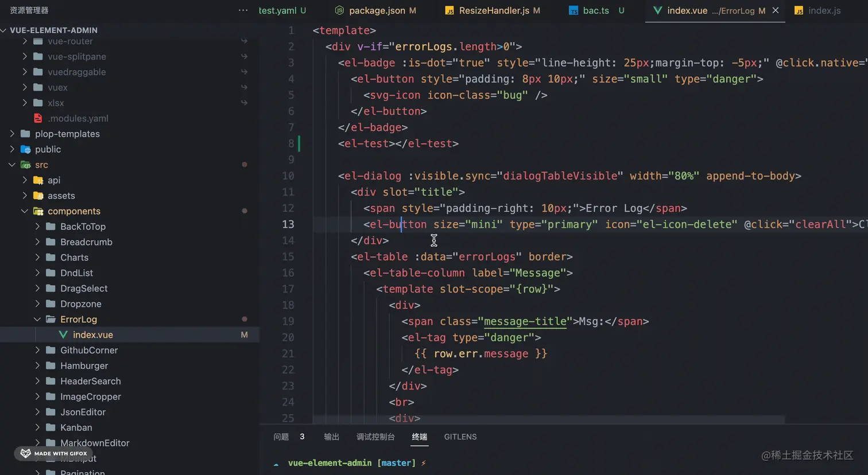Click the JsonEditor folder icon
The height and width of the screenshot is (475, 868).
click(x=51, y=412)
